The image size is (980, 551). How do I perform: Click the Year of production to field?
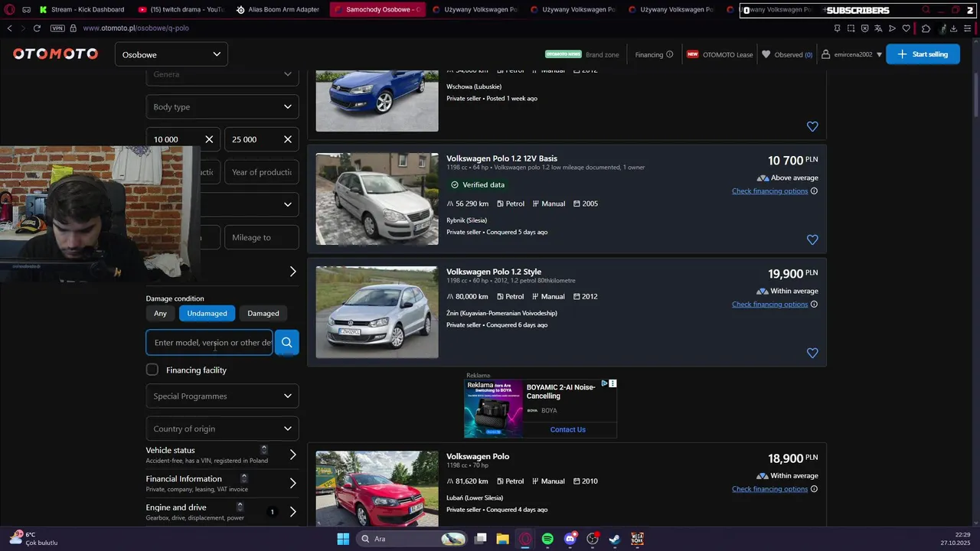tap(261, 172)
